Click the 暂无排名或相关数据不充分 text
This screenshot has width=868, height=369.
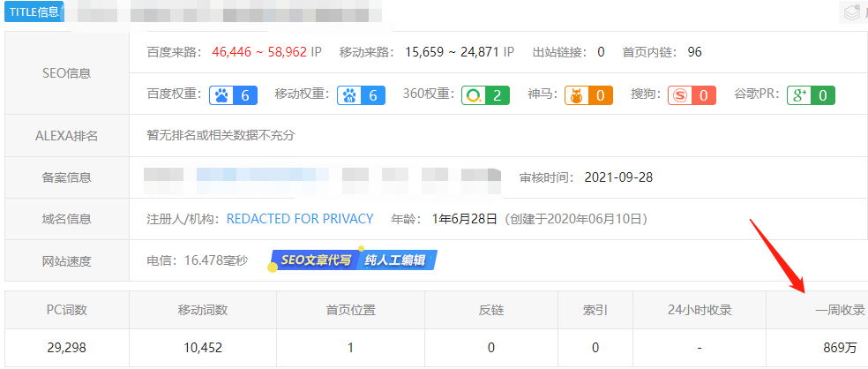221,136
